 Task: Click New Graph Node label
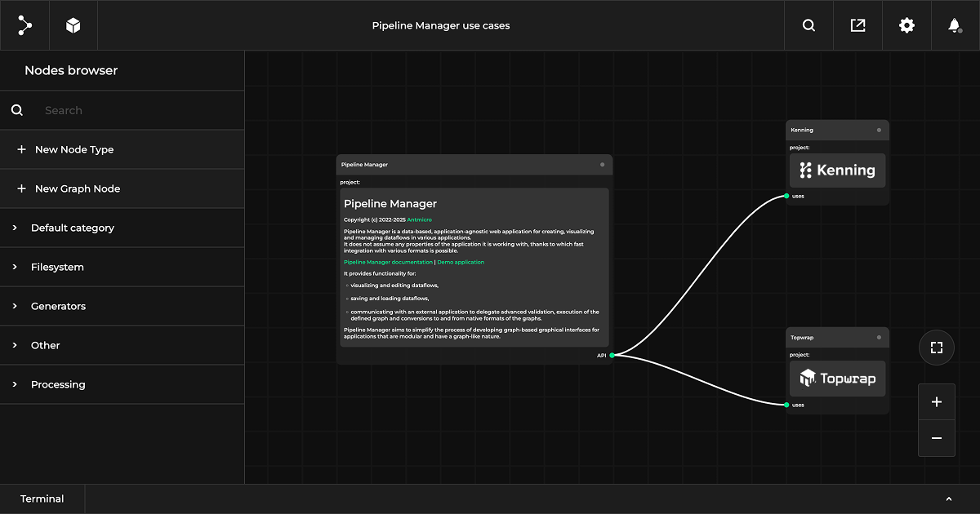pyautogui.click(x=78, y=188)
